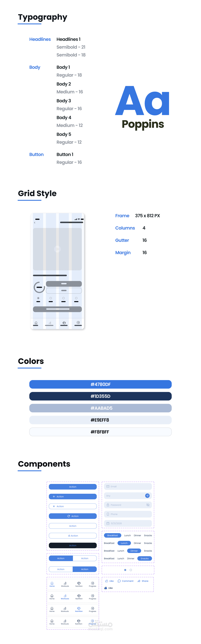Screen dimensions: 201x644
Task: Click the Email input field
Action: tap(128, 486)
